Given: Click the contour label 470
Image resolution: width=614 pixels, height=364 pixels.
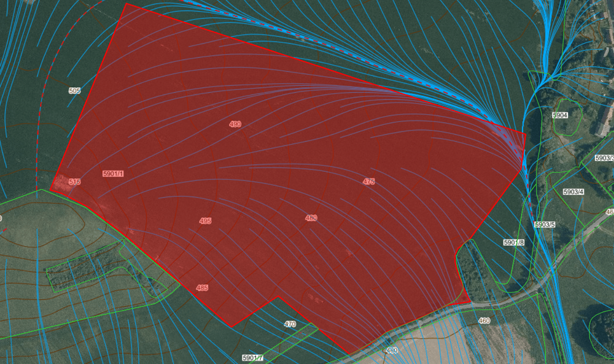Looking at the screenshot, I should 290,324.
